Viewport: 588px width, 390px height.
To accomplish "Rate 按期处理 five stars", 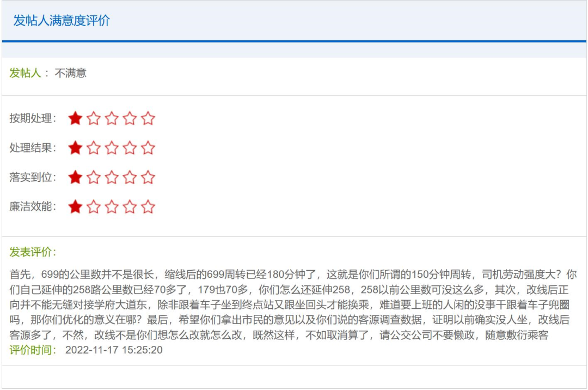I will (148, 119).
